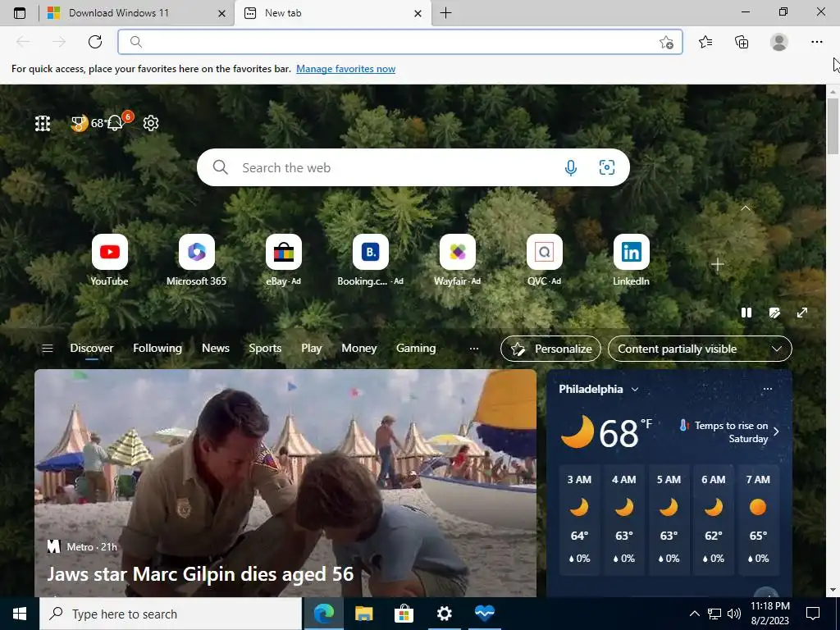Screen dimensions: 840x630
Task: Edit the background image settings
Action: (x=774, y=313)
